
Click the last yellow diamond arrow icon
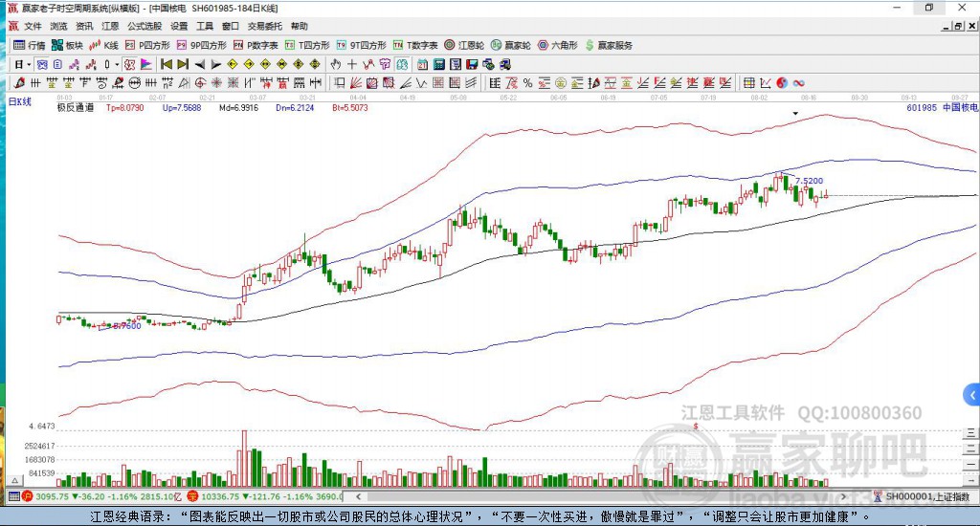[x=315, y=64]
